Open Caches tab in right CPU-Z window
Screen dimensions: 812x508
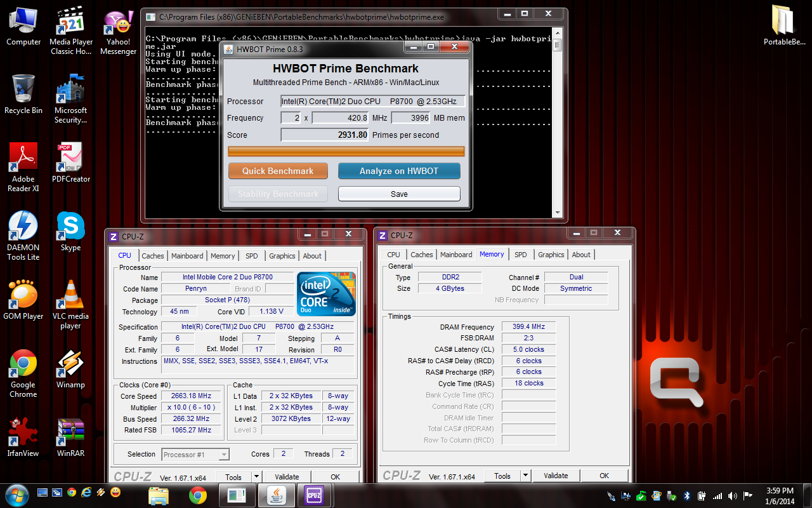tap(422, 255)
